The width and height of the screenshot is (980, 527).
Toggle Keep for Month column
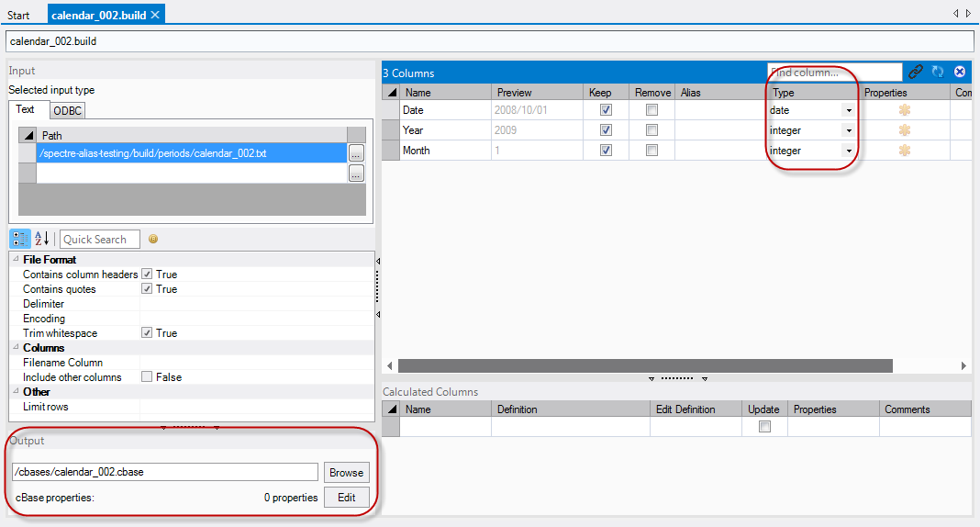(606, 150)
